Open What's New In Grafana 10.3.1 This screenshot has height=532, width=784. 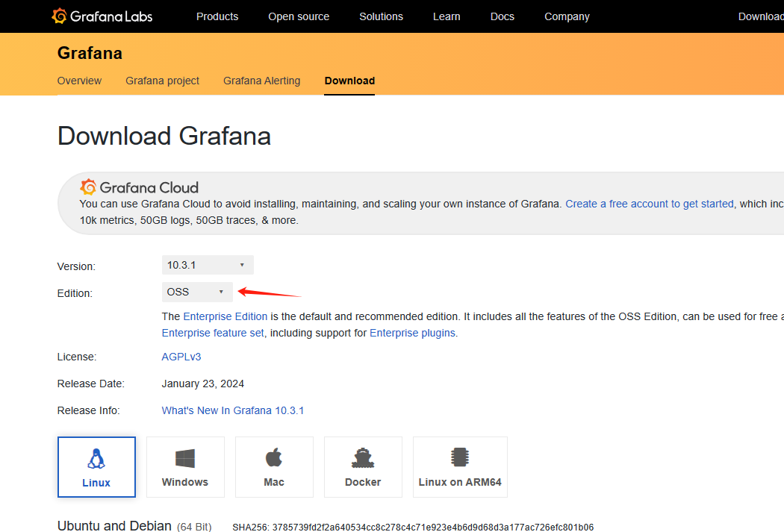[x=233, y=410]
